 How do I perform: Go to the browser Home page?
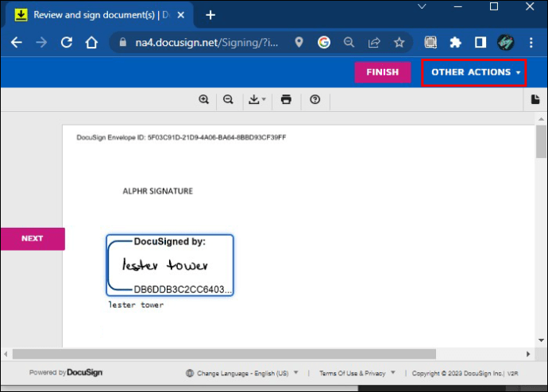[x=91, y=43]
